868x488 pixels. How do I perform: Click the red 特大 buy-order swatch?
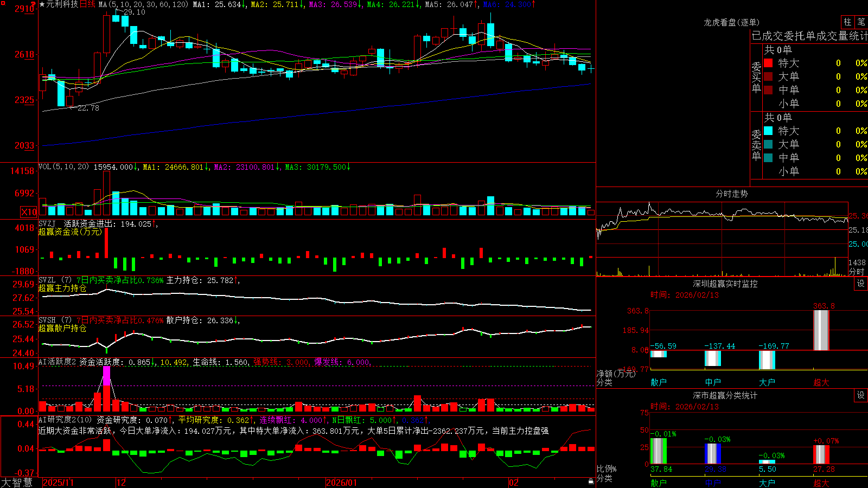click(768, 63)
